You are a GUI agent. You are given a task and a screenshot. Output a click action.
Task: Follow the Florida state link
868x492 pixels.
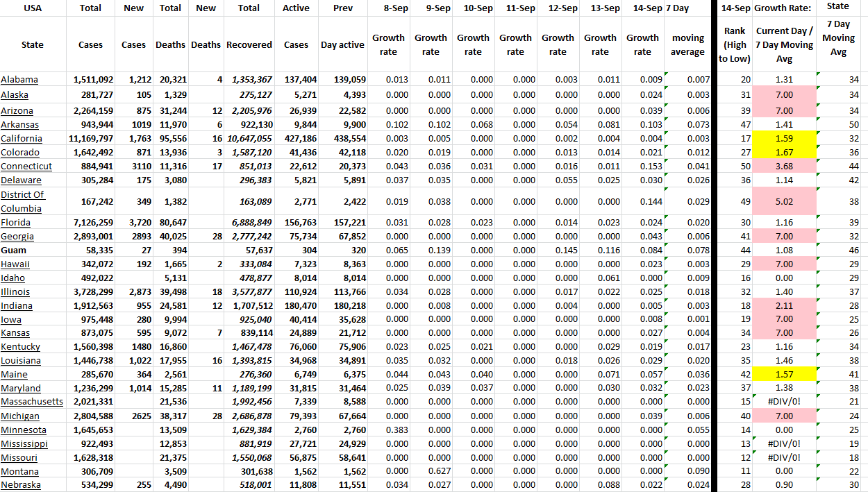[15, 223]
